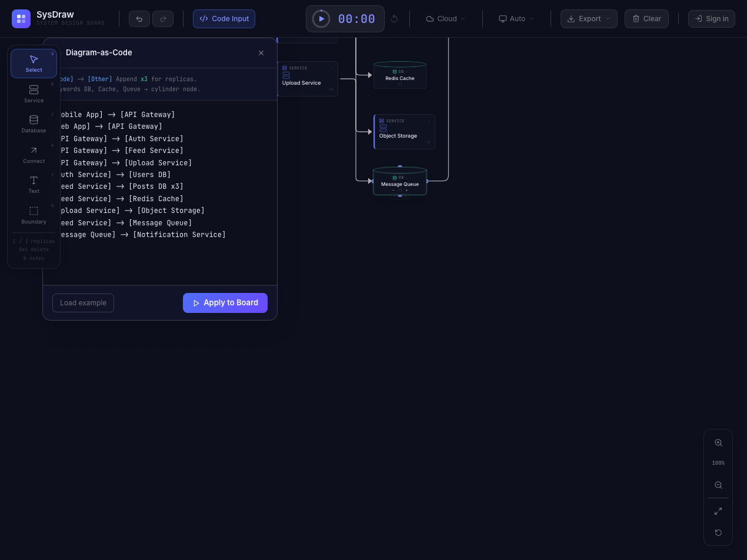The width and height of the screenshot is (747, 560).
Task: Click the 100% zoom level label
Action: [718, 463]
